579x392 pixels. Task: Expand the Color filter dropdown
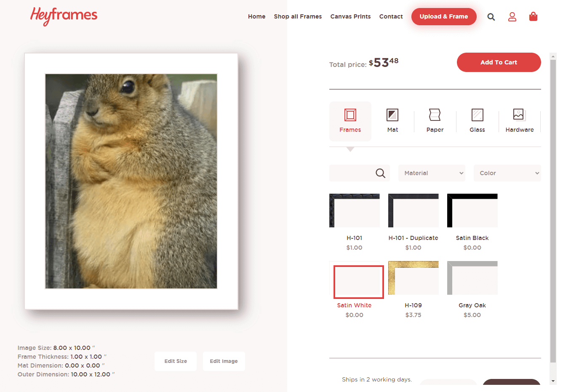(x=507, y=173)
